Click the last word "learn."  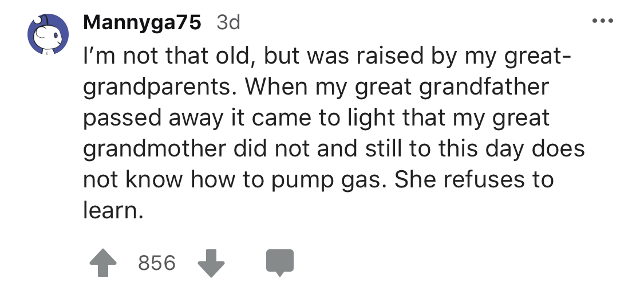tap(111, 210)
